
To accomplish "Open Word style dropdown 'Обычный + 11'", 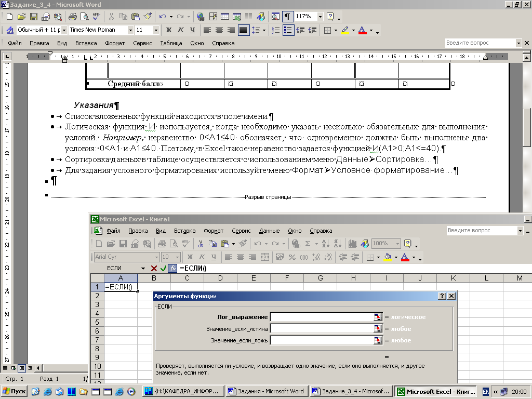I will [x=64, y=30].
